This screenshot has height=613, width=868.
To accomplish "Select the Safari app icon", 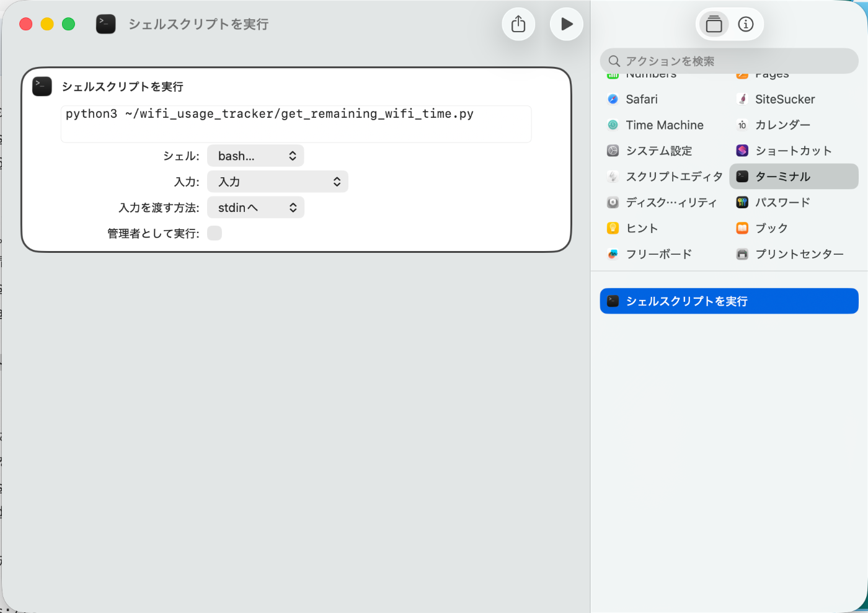I will click(613, 99).
